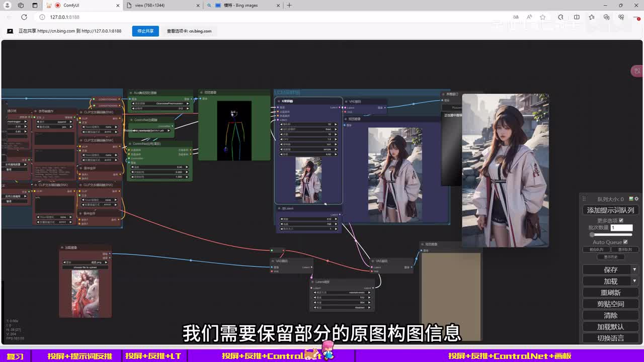Open browser extensions puzzle icon
Image resolution: width=644 pixels, height=362 pixels.
[x=560, y=17]
